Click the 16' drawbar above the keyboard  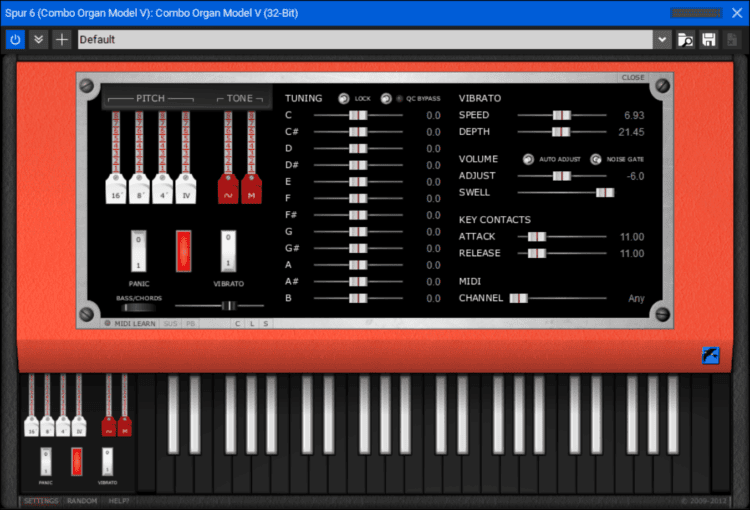click(x=32, y=425)
